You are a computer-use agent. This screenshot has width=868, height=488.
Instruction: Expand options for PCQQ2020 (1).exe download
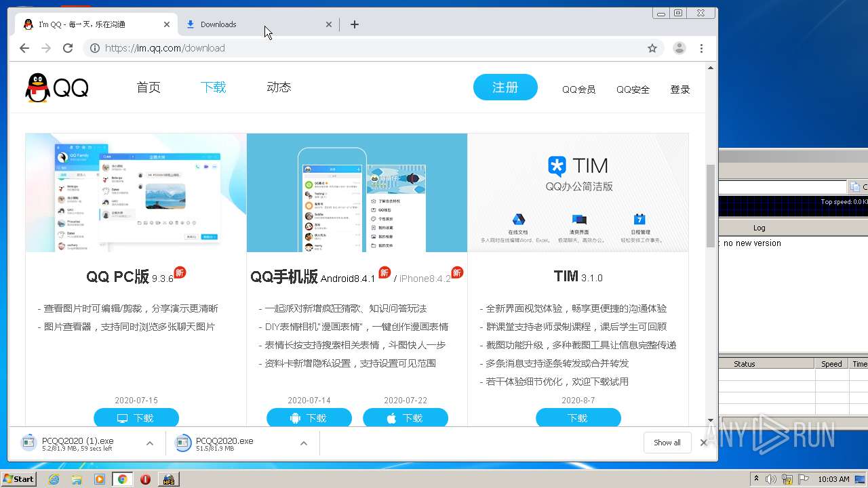point(150,443)
